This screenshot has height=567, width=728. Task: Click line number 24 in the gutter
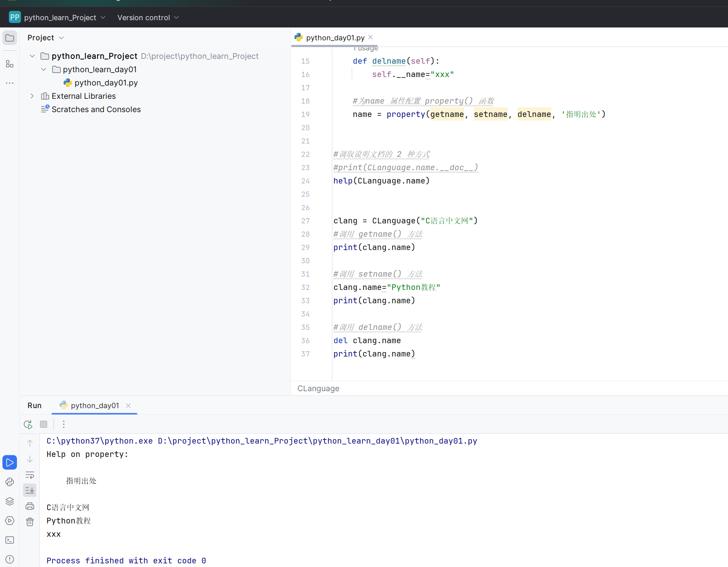point(305,181)
